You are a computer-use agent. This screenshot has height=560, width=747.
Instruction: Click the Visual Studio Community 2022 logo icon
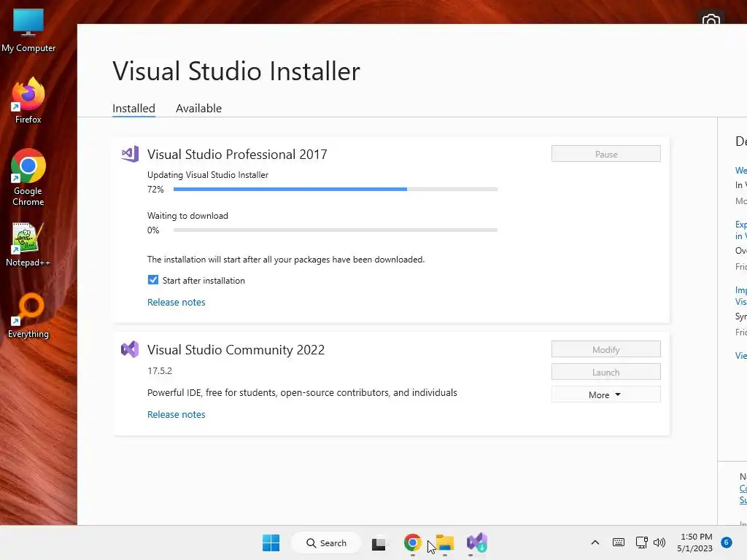pyautogui.click(x=130, y=349)
